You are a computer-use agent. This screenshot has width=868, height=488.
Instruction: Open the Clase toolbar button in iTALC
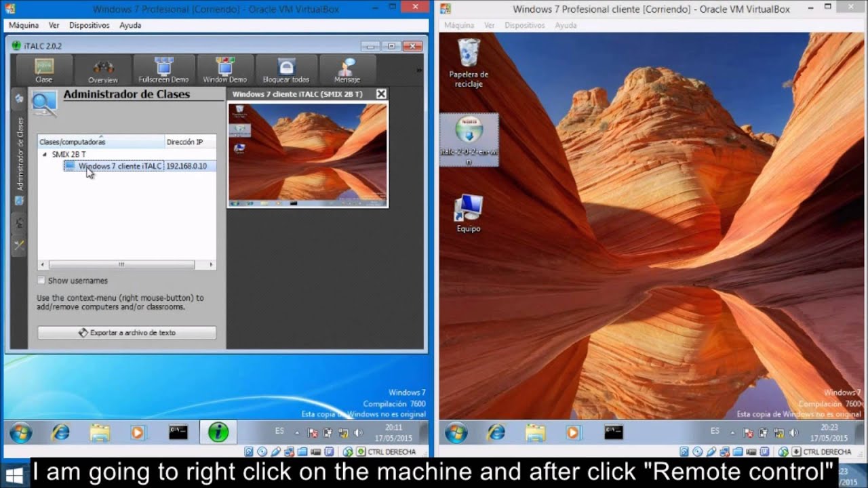pos(44,70)
